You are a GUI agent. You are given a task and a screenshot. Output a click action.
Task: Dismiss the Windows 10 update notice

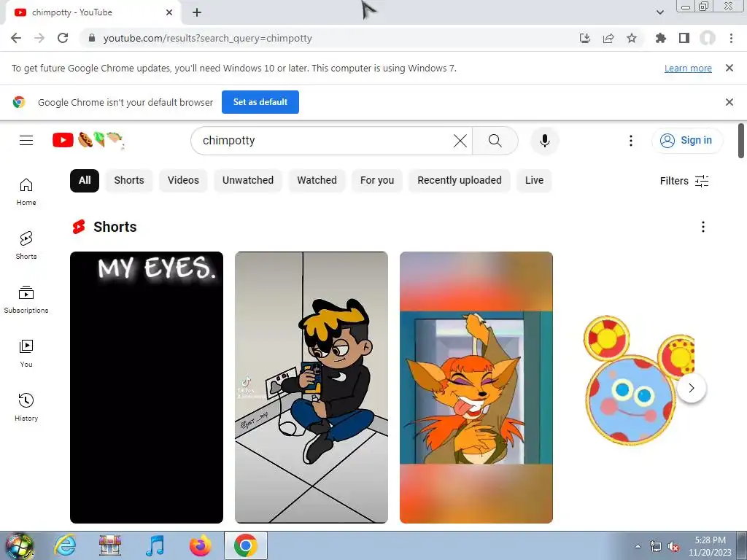tap(729, 68)
